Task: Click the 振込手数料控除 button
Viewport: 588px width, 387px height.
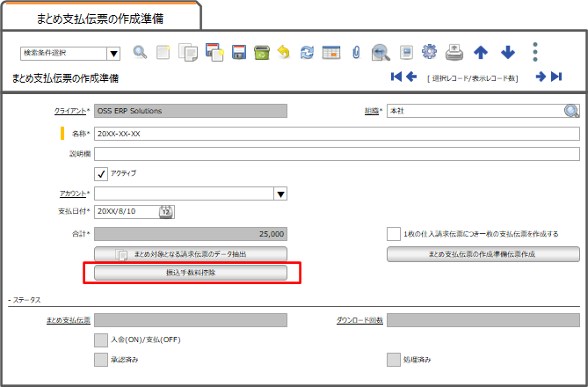Action: (191, 273)
